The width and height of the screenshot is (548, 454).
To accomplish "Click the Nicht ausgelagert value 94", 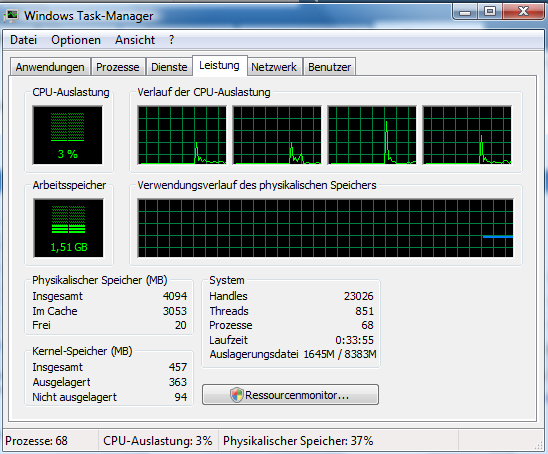I will tap(181, 397).
